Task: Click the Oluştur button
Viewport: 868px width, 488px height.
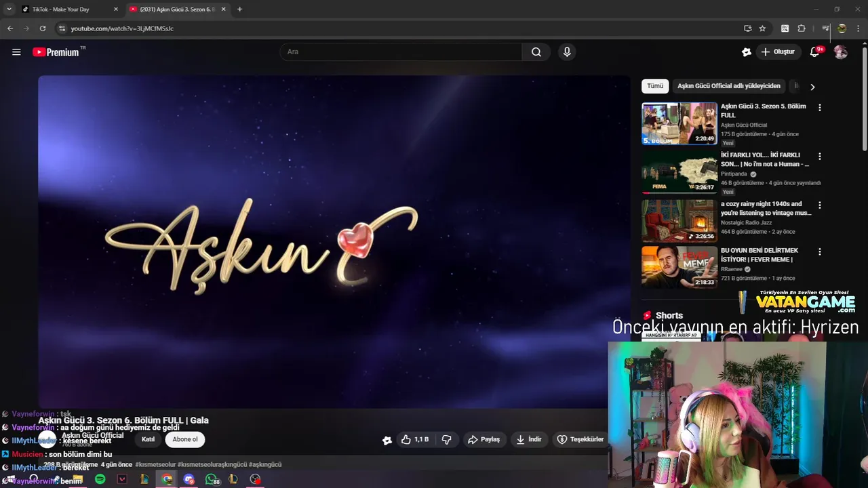Action: pos(778,52)
